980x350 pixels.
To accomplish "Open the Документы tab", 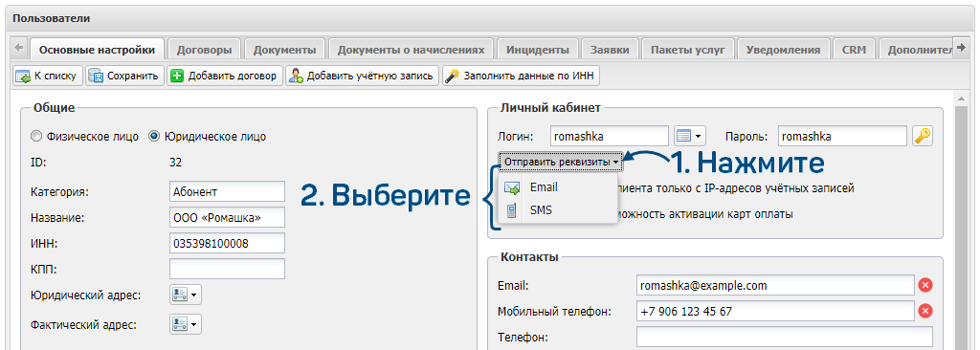I will coord(284,50).
